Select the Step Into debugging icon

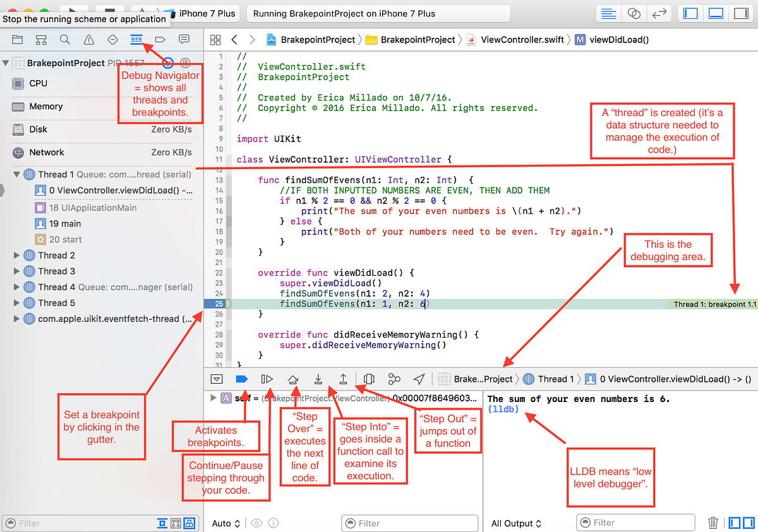click(318, 379)
